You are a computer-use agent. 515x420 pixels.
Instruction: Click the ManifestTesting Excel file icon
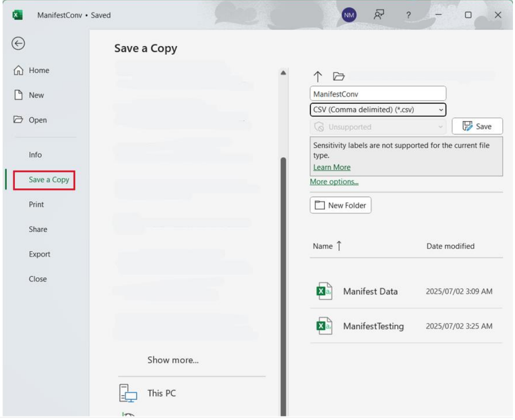tap(324, 326)
